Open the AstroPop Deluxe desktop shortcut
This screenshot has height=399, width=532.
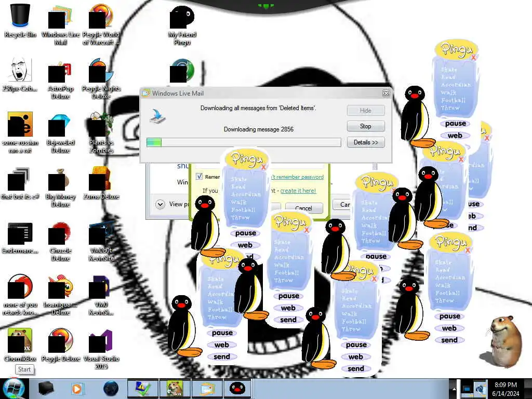tap(60, 80)
